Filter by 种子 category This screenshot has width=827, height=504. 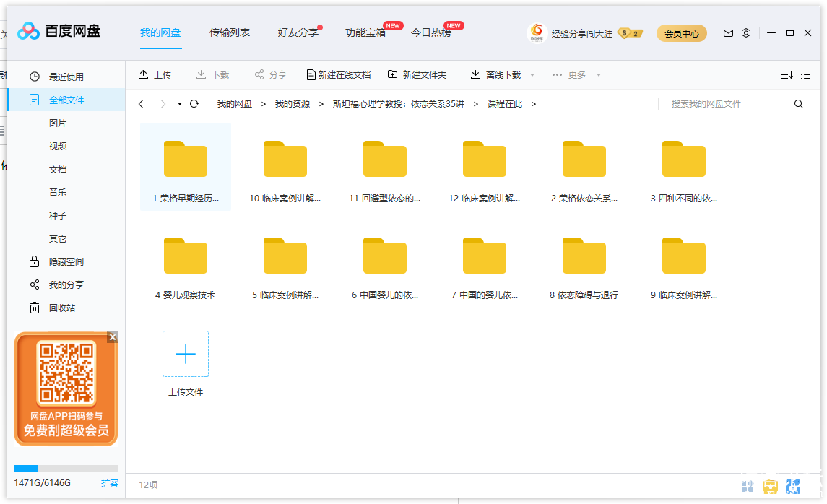(x=58, y=216)
